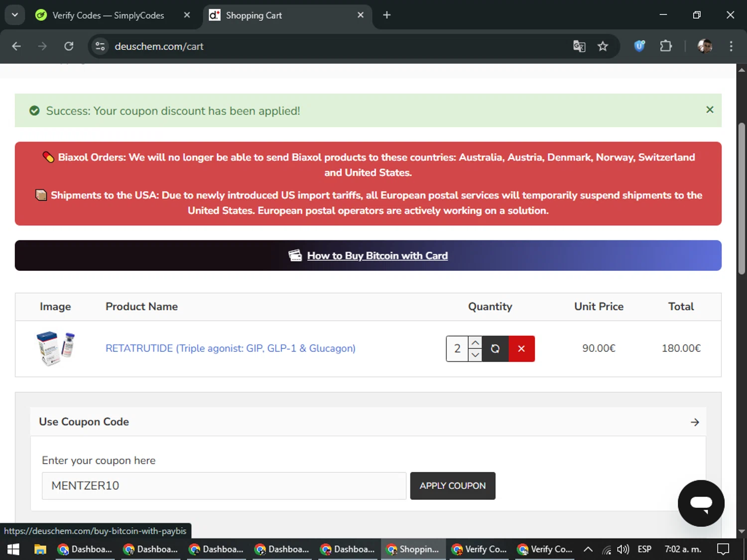Remove RETATRUTIDE from cart with red X
The height and width of the screenshot is (560, 747).
[x=521, y=349]
